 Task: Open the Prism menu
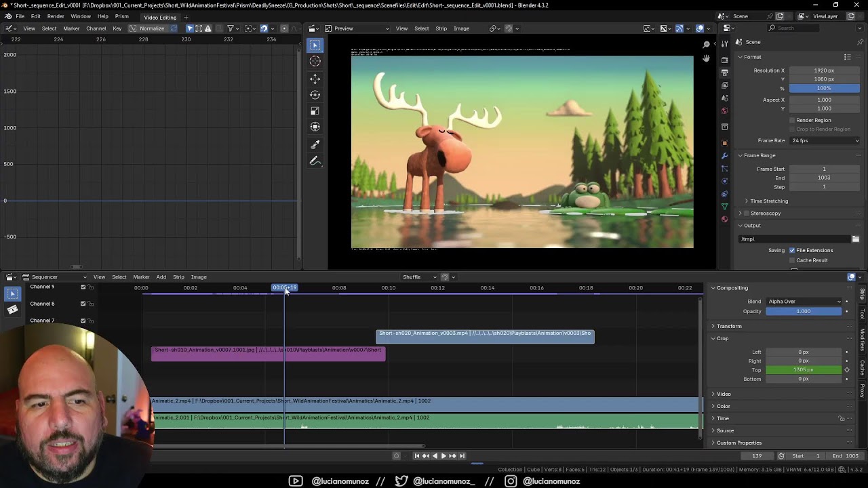point(122,16)
